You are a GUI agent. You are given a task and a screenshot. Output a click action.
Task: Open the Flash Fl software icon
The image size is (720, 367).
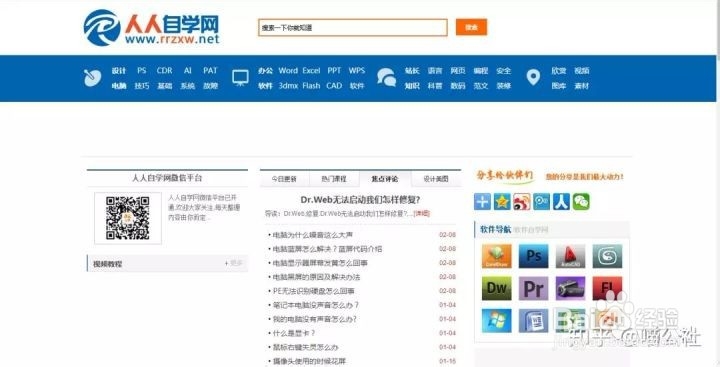[x=607, y=288]
